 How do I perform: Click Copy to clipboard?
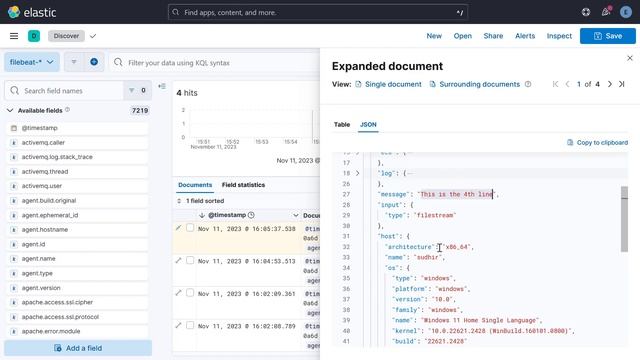coord(598,142)
